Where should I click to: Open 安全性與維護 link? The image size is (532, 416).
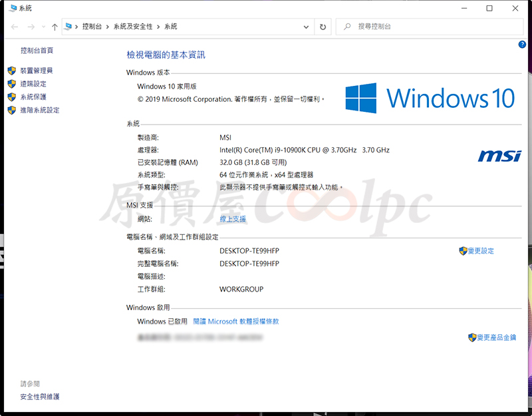[40, 397]
